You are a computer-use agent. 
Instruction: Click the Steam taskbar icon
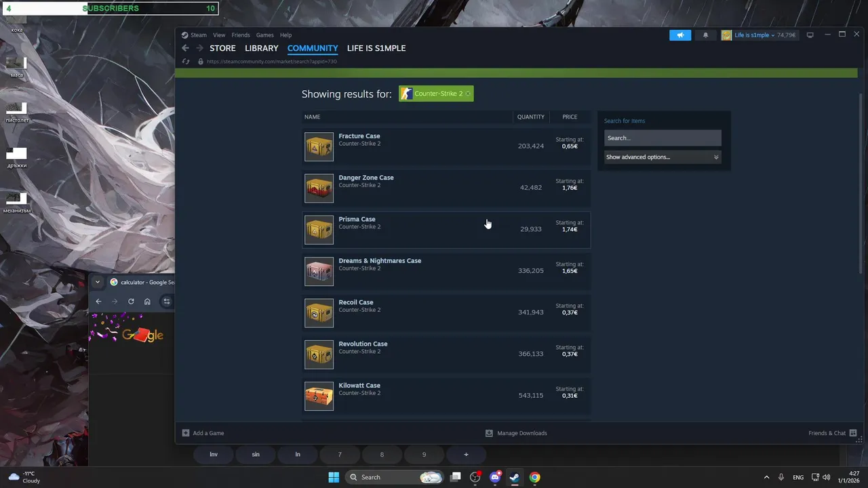(515, 477)
